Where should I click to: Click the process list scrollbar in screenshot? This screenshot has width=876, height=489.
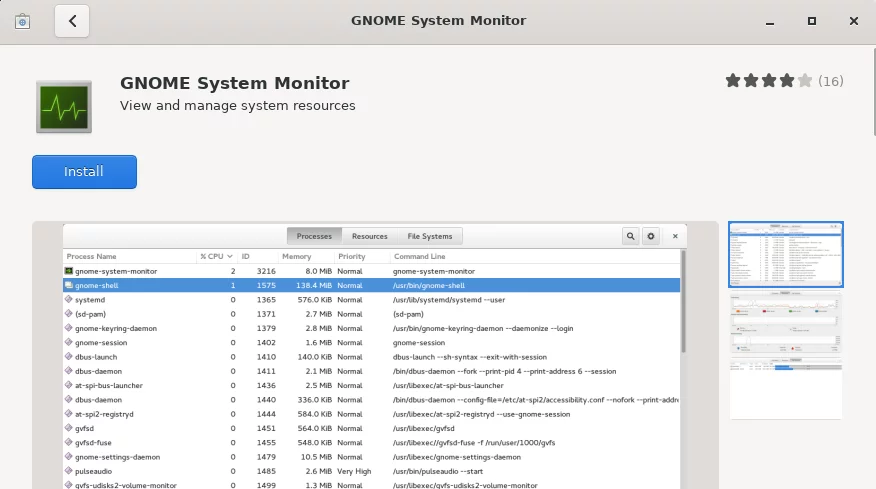683,302
